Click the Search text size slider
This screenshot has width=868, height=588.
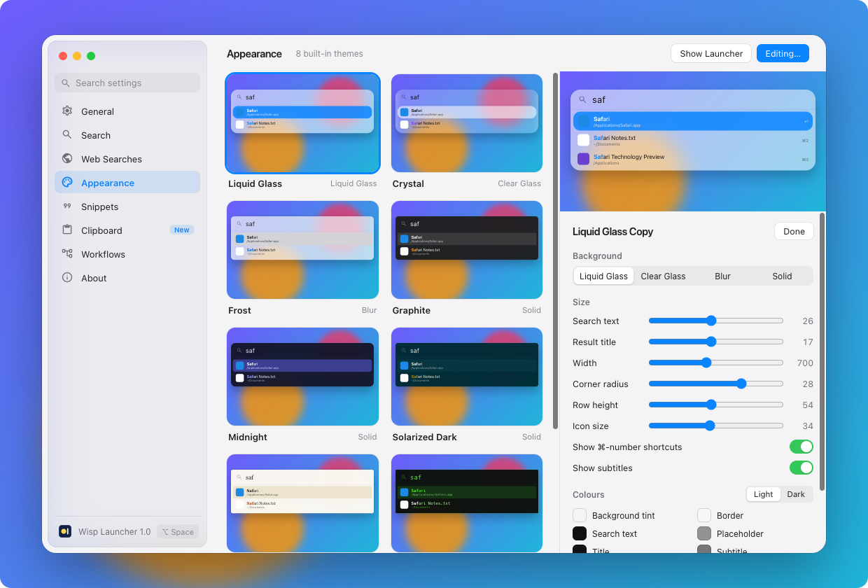pos(715,321)
